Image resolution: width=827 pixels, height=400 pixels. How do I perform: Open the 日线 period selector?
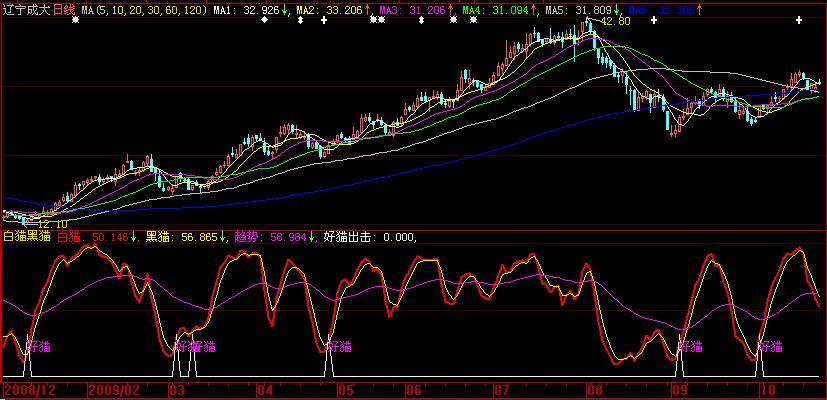pos(64,8)
